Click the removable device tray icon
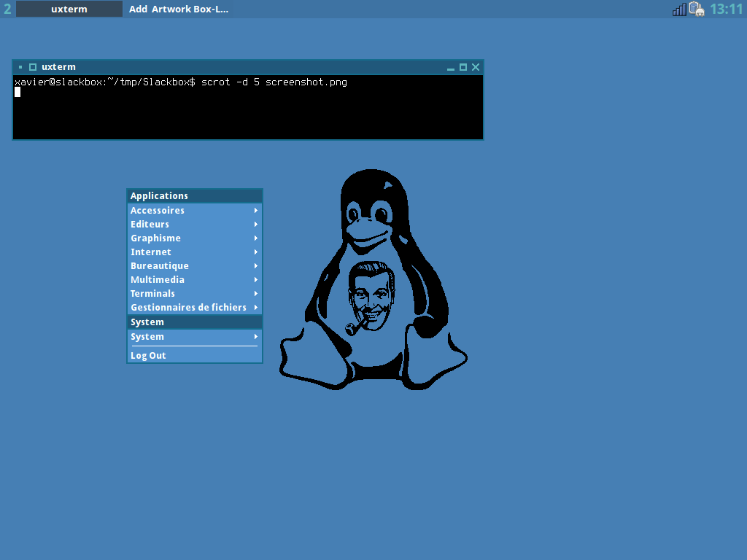 697,9
